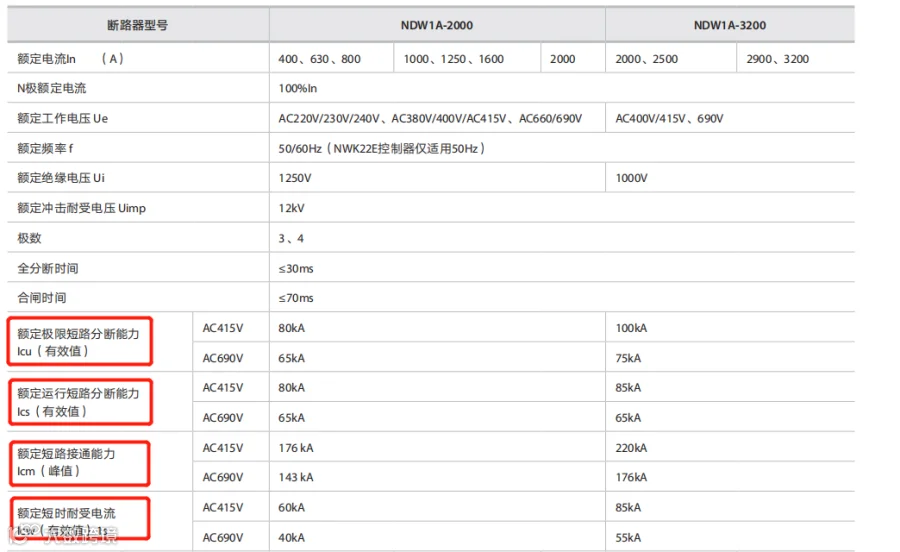Select the '≤70ms' value
900x552 pixels.
coord(296,298)
